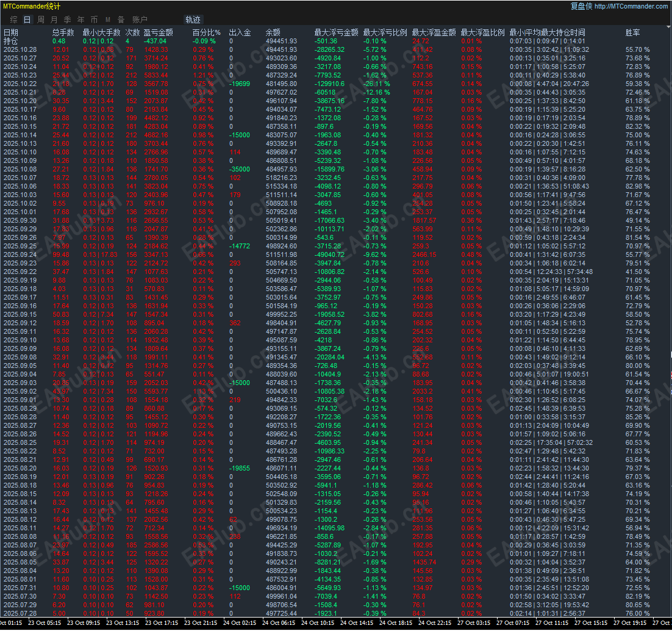Click the 轨迹 track button
The width and height of the screenshot is (672, 631).
(193, 20)
